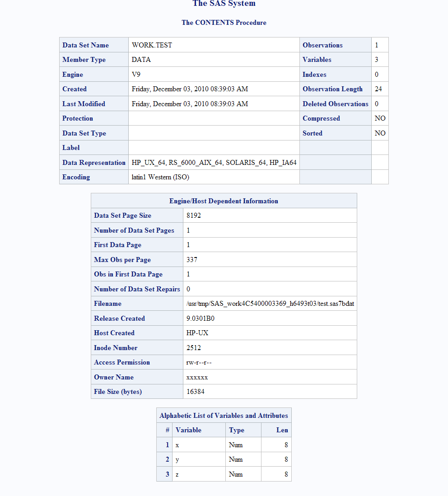Click the 'Len' column header
Image resolution: width=448 pixels, height=496 pixels.
(x=282, y=430)
